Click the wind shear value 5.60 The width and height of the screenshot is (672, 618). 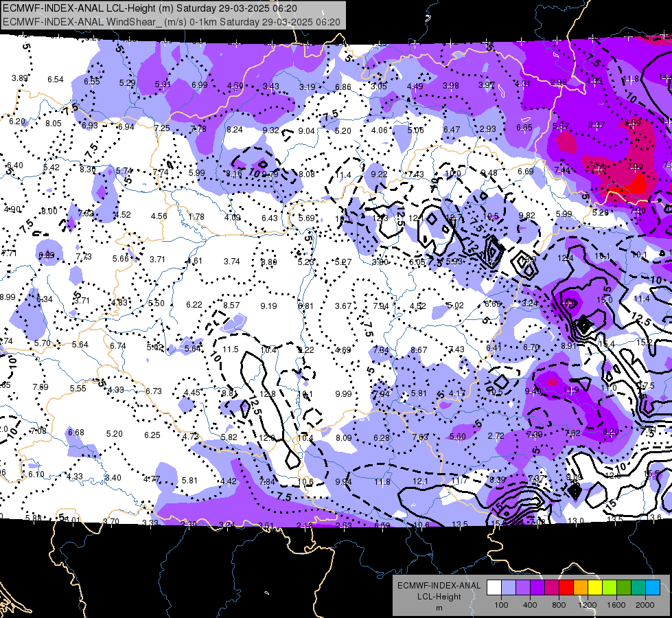[x=458, y=436]
